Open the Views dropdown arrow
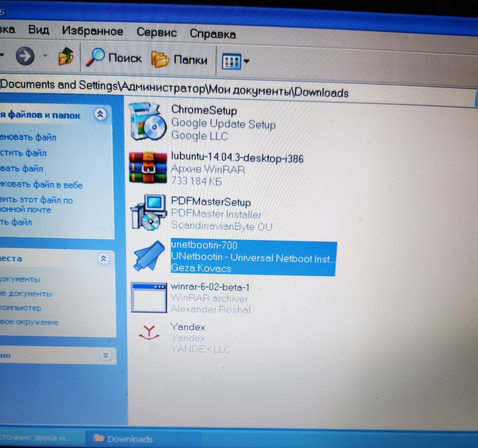 (246, 62)
